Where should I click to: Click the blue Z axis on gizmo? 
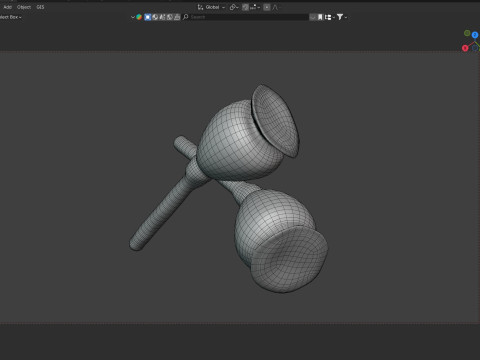point(475,35)
